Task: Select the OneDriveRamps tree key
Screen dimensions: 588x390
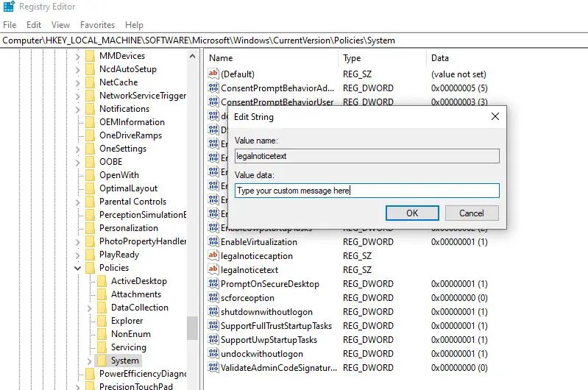Action: (x=130, y=135)
